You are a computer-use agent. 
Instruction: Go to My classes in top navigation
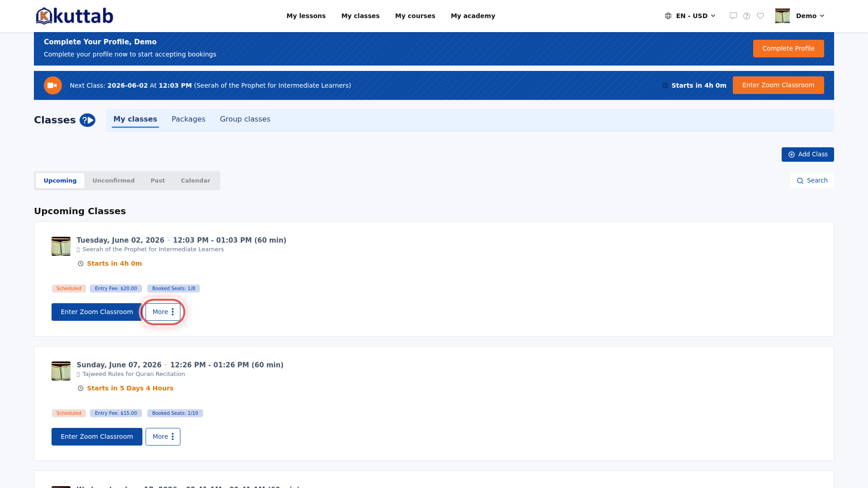[360, 16]
